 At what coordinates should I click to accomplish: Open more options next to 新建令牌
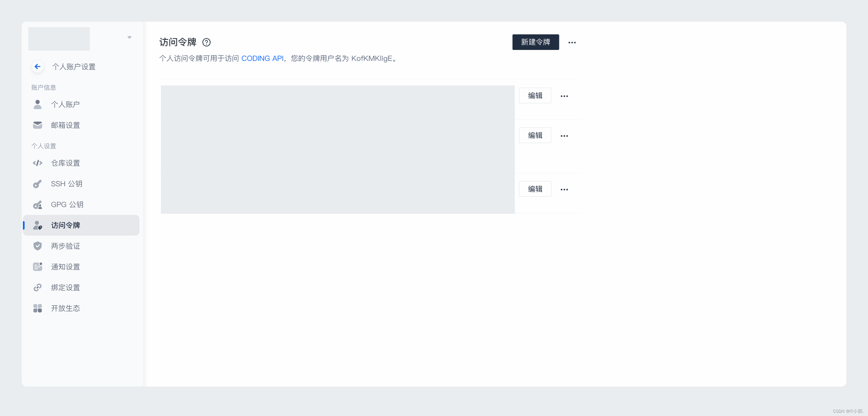(x=572, y=42)
